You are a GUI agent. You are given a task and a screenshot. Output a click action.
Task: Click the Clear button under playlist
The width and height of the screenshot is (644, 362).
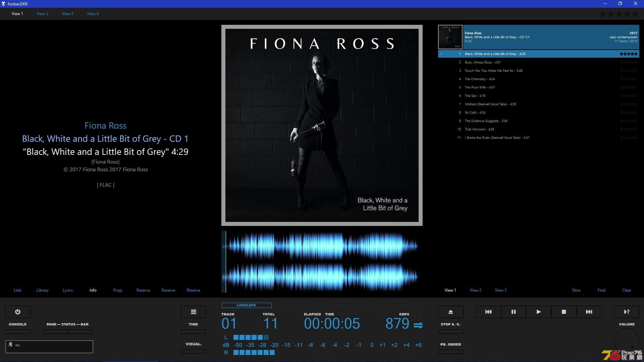click(x=627, y=290)
